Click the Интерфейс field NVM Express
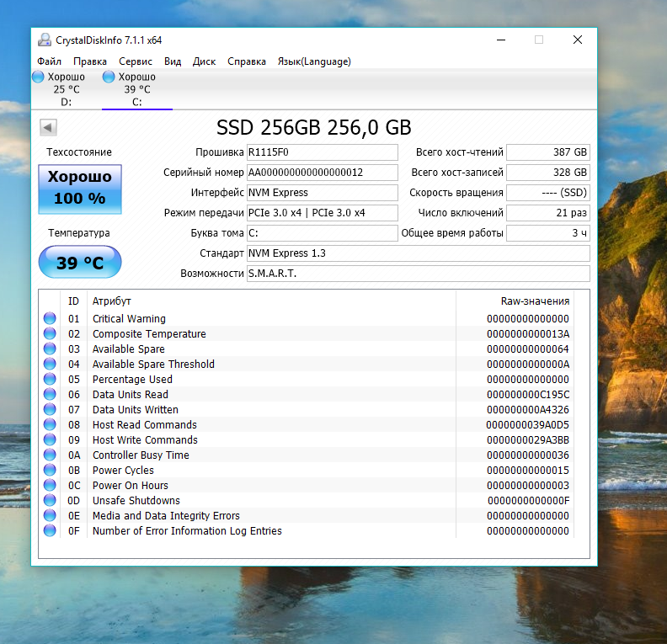The width and height of the screenshot is (667, 644). click(322, 193)
